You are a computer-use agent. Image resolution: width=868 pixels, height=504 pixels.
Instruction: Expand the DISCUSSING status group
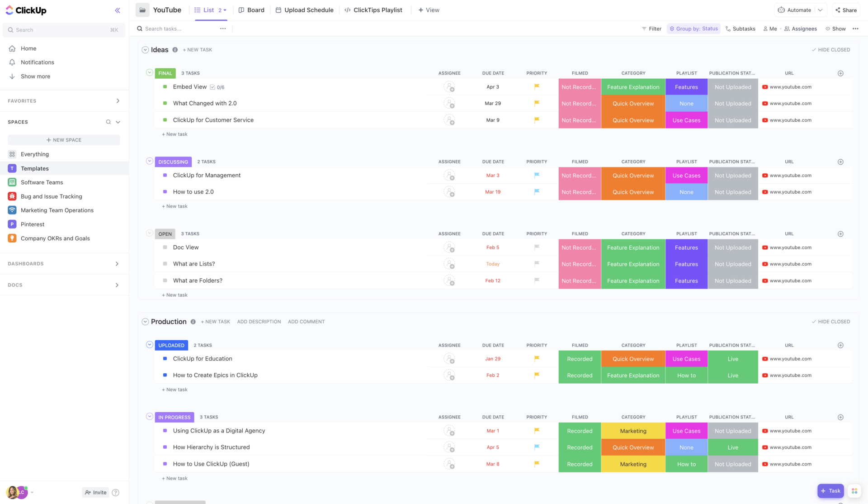[x=149, y=162]
